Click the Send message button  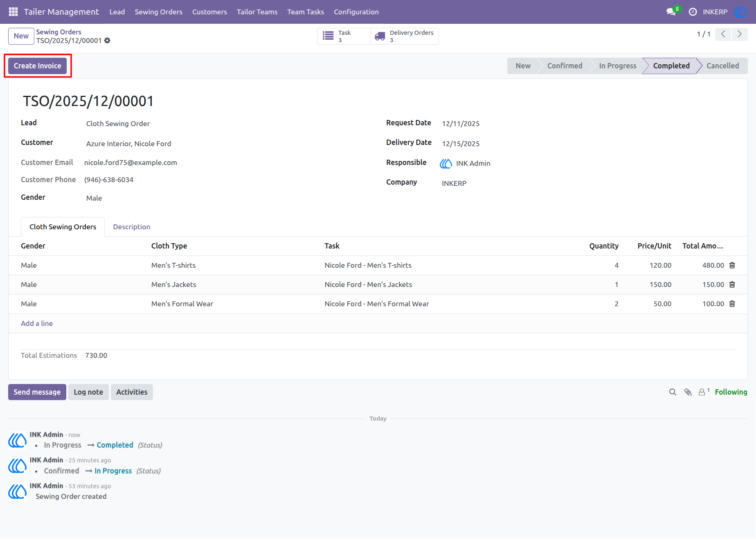tap(37, 392)
